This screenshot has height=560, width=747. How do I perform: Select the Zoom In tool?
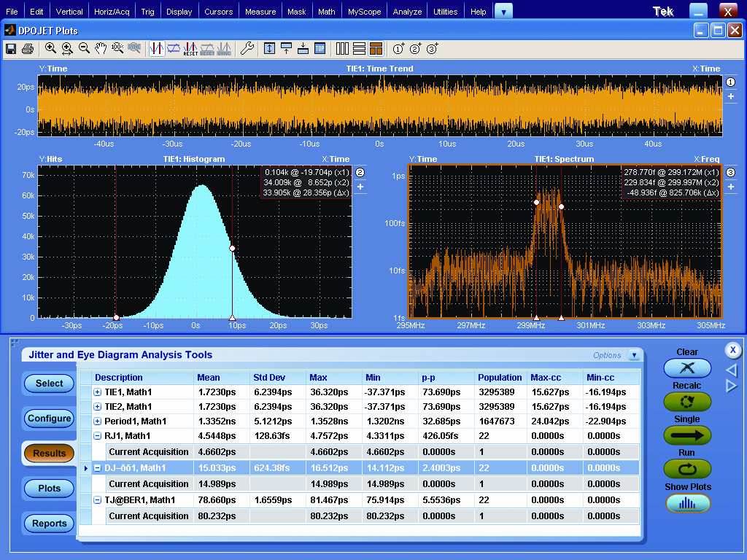tap(50, 48)
